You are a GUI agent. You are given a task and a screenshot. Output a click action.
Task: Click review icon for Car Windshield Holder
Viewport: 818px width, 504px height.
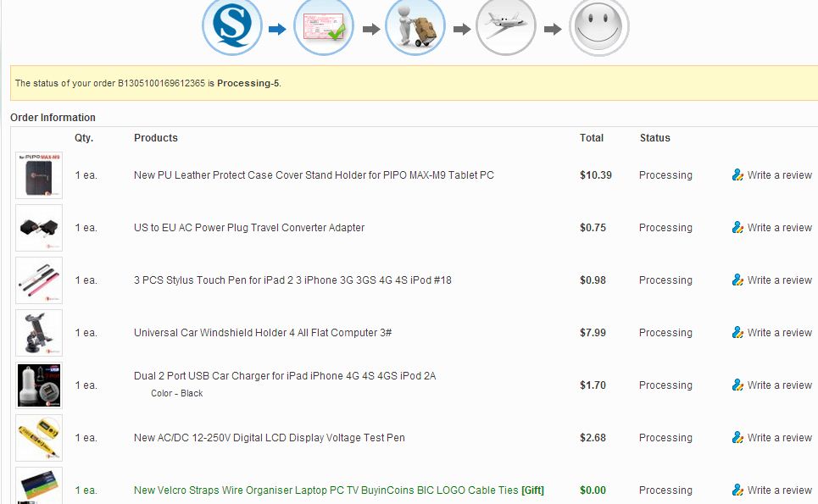point(737,333)
